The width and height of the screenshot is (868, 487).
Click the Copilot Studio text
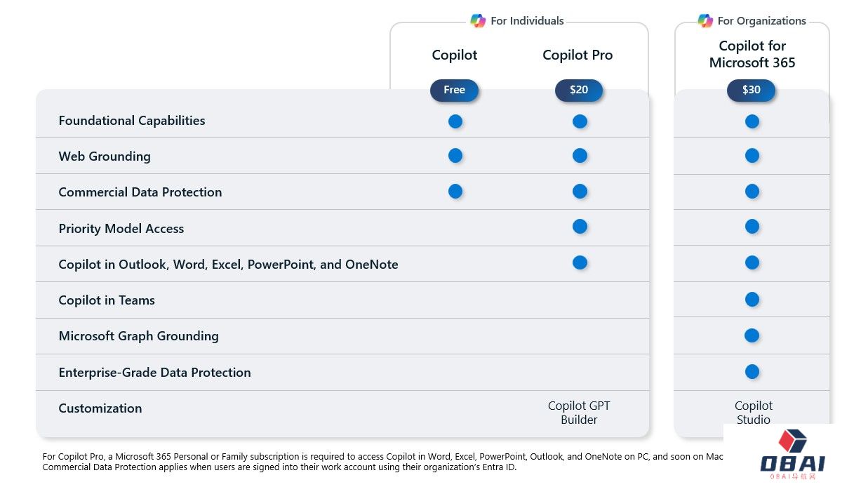pyautogui.click(x=754, y=413)
